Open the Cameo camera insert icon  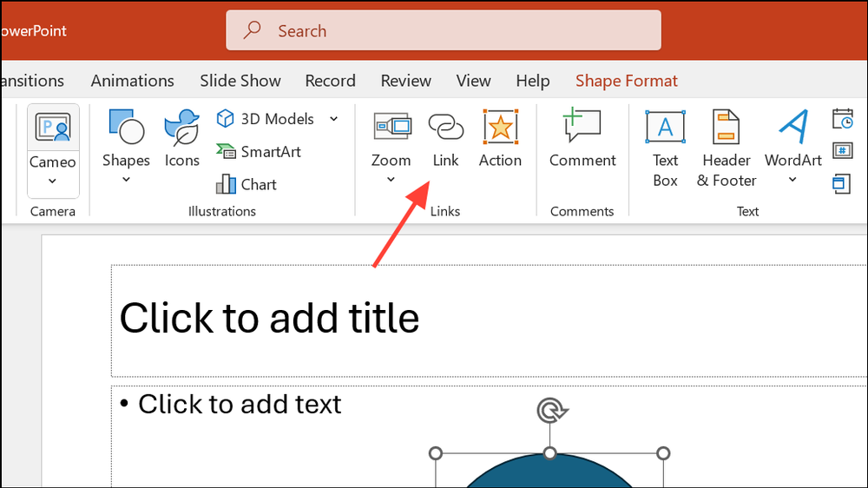click(53, 128)
